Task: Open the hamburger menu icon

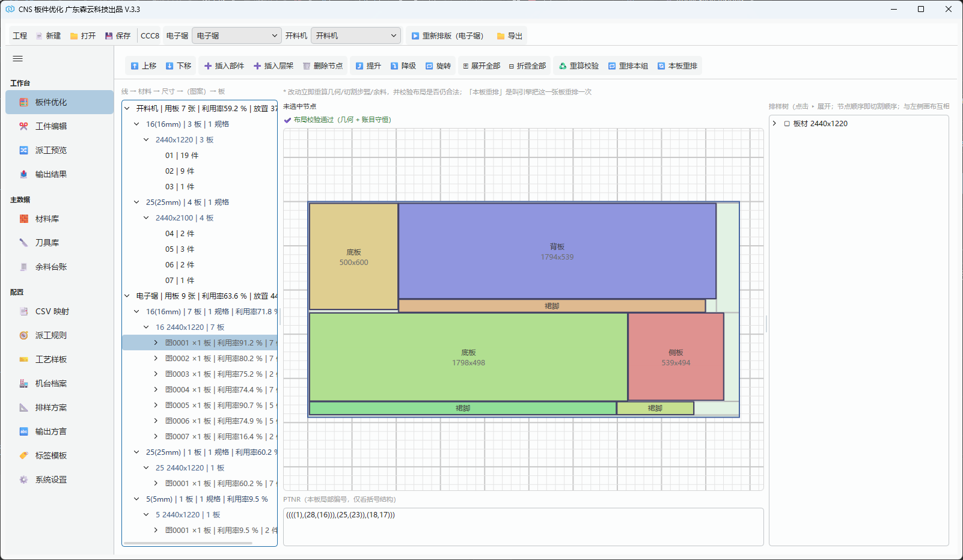Action: click(17, 58)
